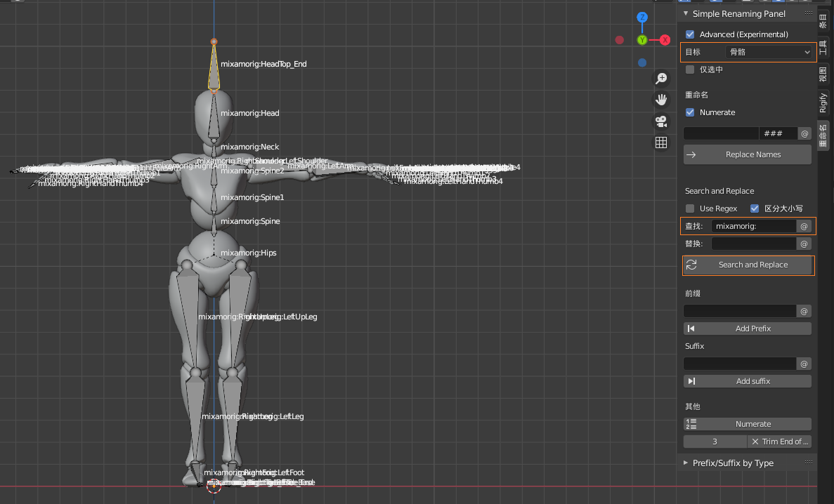Open the 工具 sidebar tab
Screen dimensions: 834x504
coord(823,47)
